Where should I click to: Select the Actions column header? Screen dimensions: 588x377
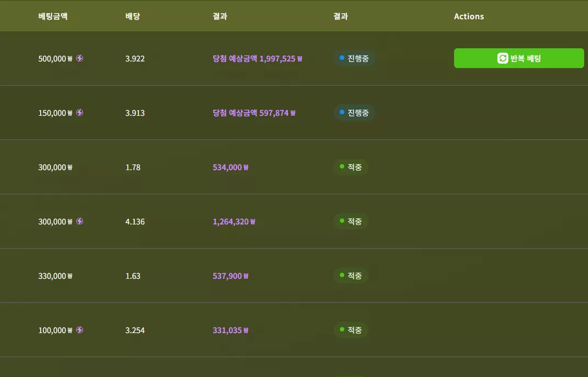(469, 16)
